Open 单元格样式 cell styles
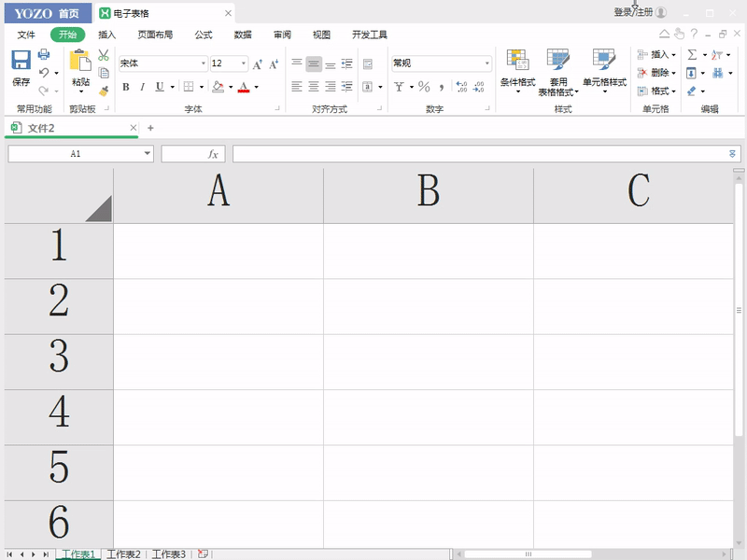Viewport: 747px width, 560px height. click(604, 71)
